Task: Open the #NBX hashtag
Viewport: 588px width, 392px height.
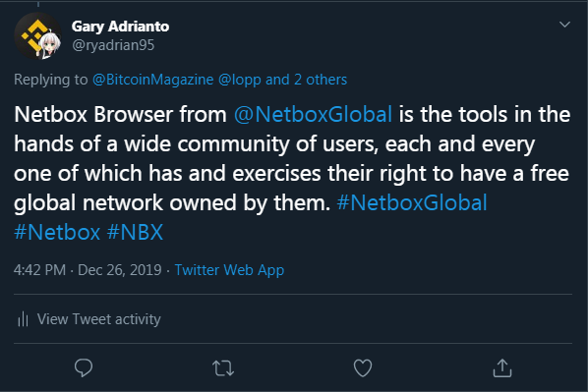Action: (135, 232)
